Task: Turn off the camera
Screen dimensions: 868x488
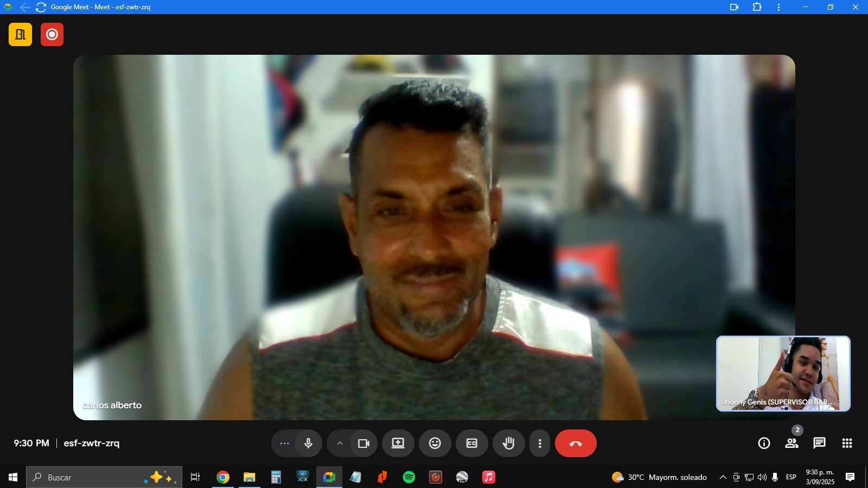Action: coord(363,444)
